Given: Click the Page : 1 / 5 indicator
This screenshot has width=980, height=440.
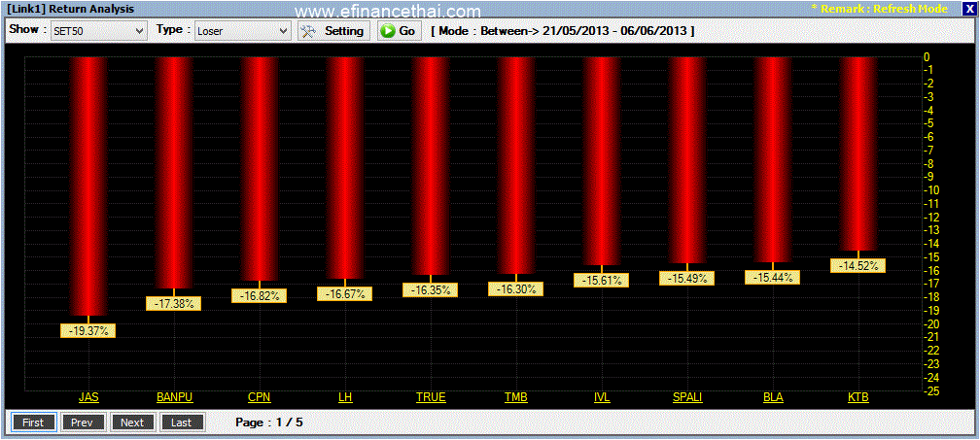Looking at the screenshot, I should 269,423.
